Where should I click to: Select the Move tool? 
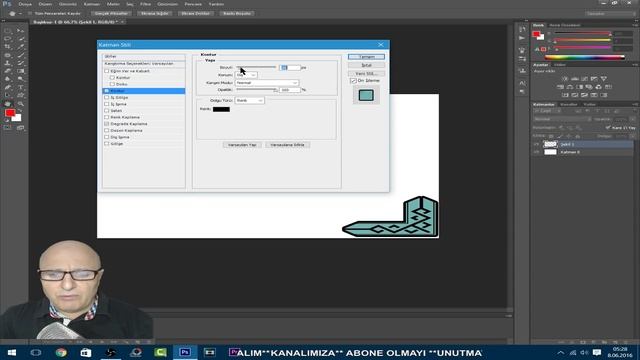tap(20, 31)
